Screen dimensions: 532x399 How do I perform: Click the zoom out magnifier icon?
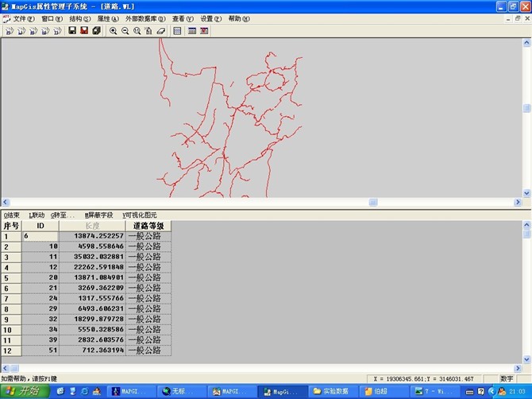click(125, 31)
